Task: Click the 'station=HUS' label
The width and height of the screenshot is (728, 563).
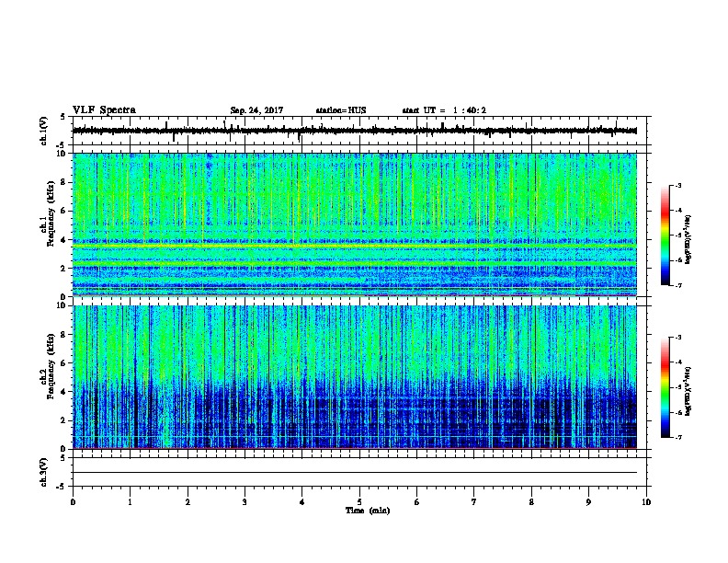Action: (341, 110)
